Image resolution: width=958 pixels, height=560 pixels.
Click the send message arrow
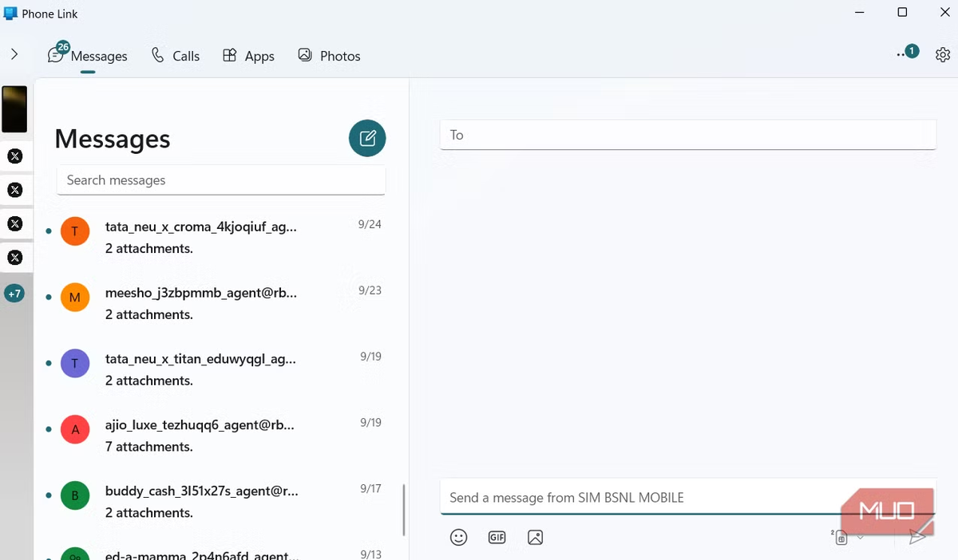(x=917, y=537)
